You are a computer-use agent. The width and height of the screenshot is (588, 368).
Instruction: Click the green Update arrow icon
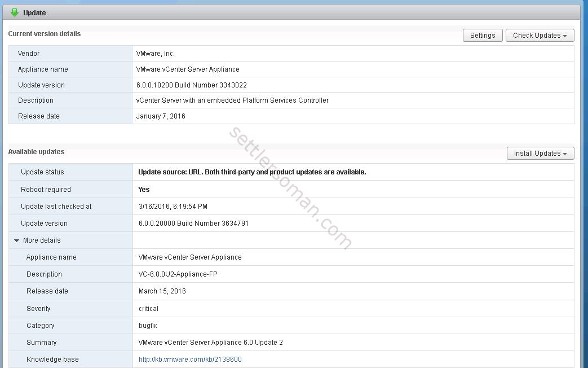14,12
